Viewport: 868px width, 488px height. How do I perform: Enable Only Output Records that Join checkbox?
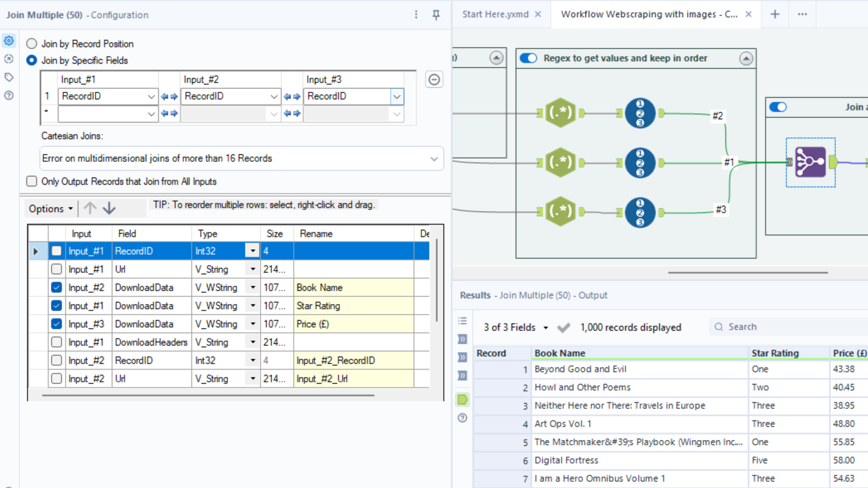(32, 181)
